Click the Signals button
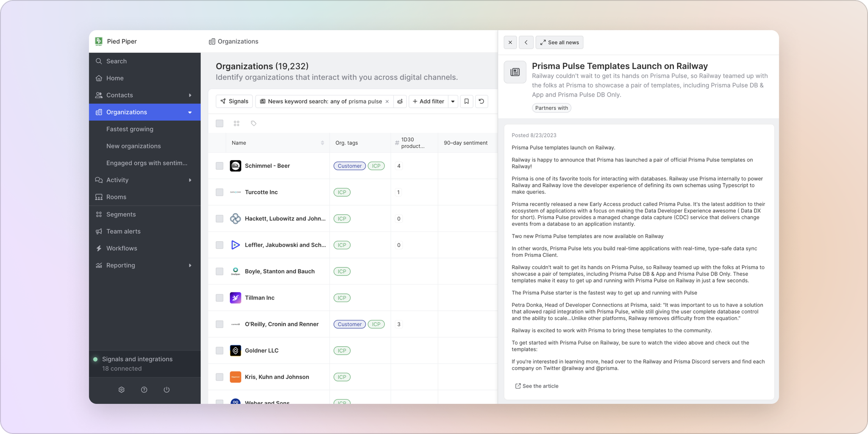This screenshot has width=868, height=434. [x=234, y=101]
